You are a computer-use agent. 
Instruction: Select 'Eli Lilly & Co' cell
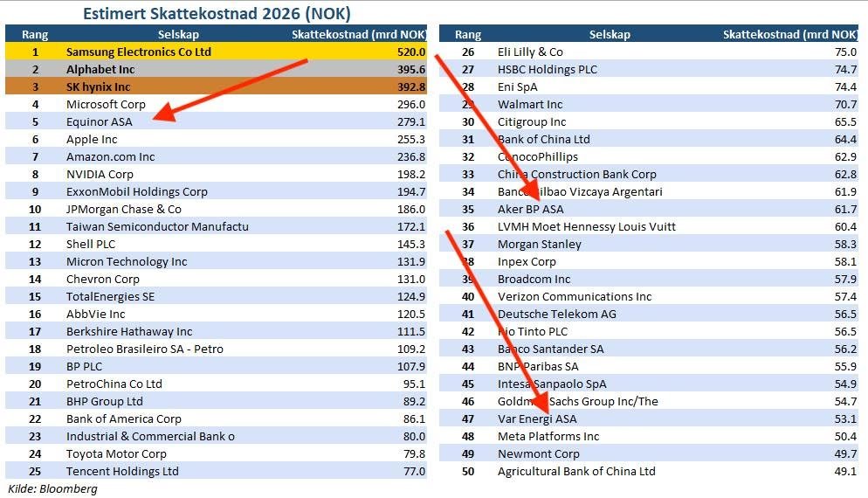pos(530,52)
